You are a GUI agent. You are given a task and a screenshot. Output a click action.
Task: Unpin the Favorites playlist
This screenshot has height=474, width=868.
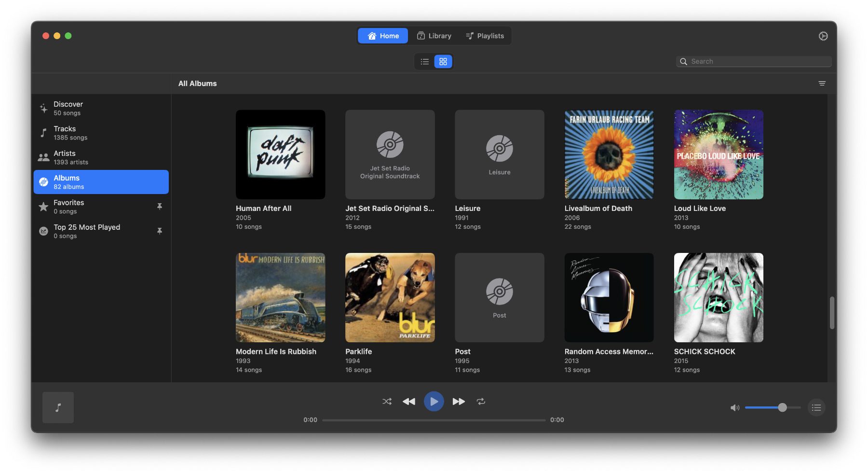(x=160, y=207)
